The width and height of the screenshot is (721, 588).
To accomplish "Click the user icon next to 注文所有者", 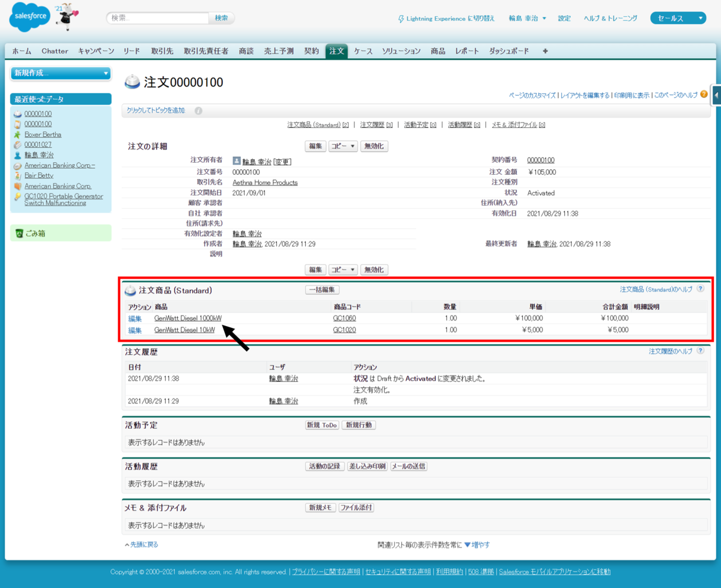I will coord(237,161).
